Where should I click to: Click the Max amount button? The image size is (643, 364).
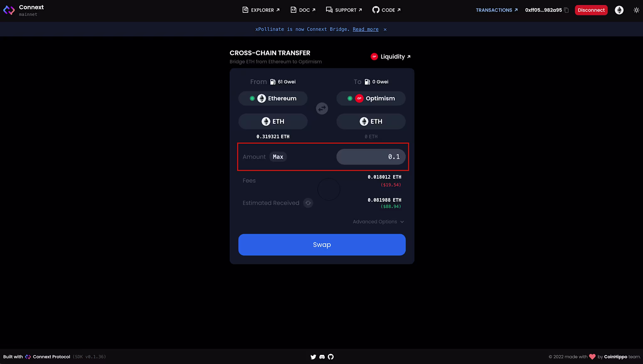point(278,157)
